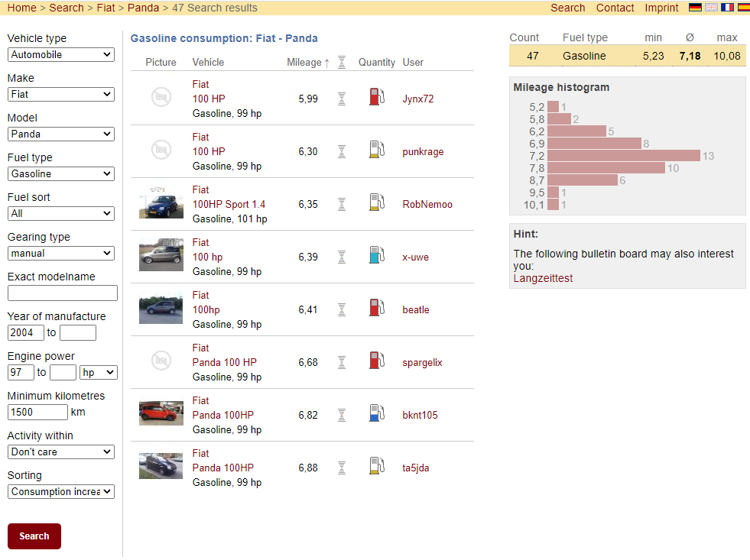Click the mileage detail icon in spargelix row
The height and width of the screenshot is (560, 750).
pyautogui.click(x=342, y=363)
